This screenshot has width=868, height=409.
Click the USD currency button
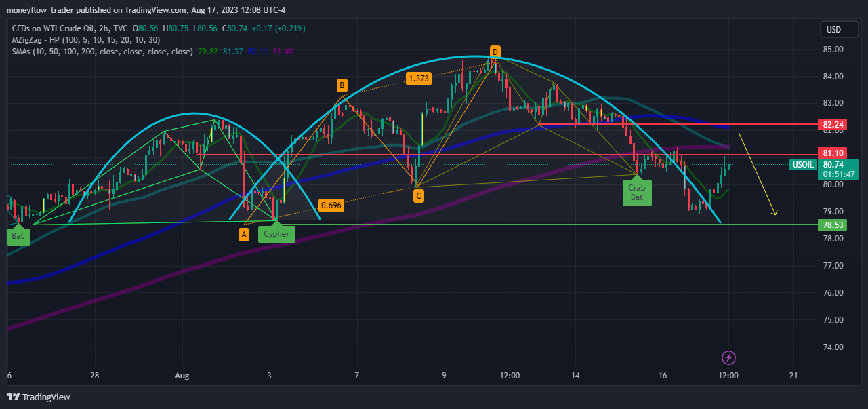pos(840,29)
